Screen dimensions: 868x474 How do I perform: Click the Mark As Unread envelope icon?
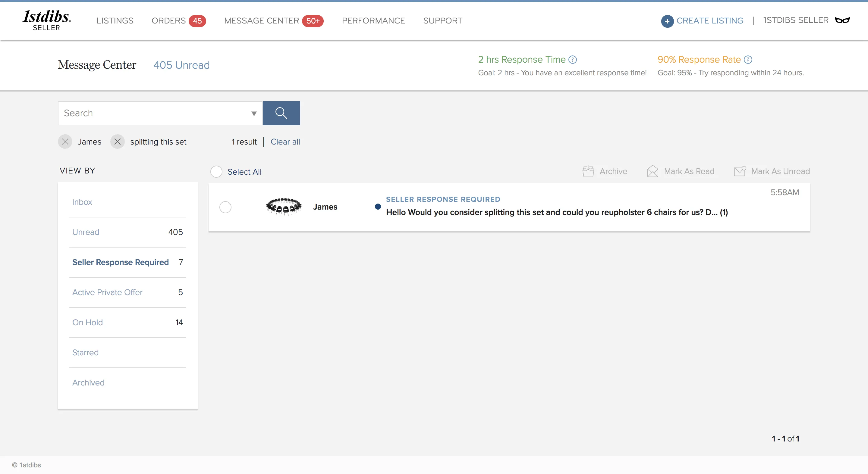click(x=740, y=171)
